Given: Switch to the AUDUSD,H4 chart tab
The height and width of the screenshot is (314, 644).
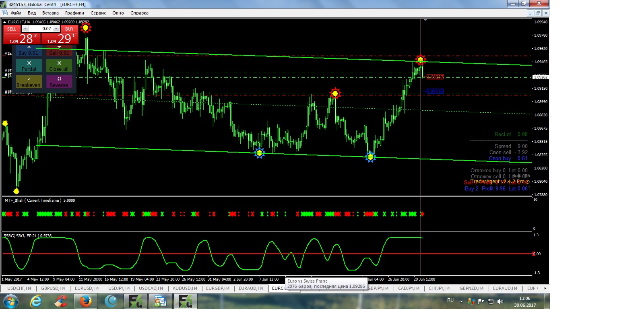Looking at the screenshot, I should [185, 288].
